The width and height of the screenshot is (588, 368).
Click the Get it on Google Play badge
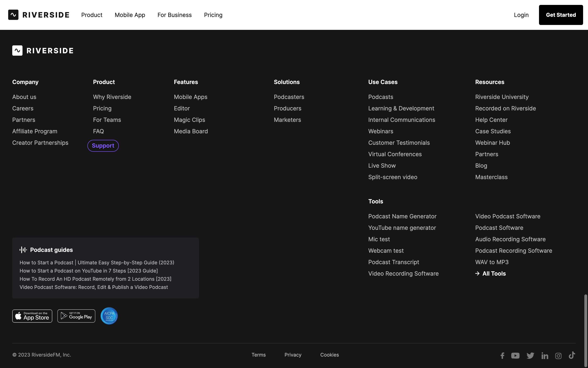(x=76, y=316)
